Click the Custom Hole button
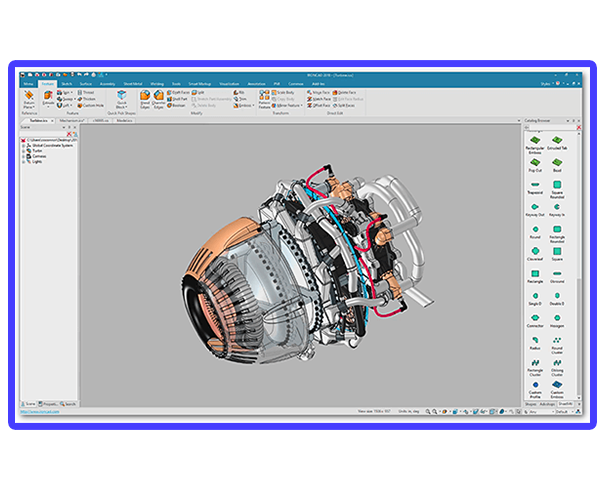 pyautogui.click(x=86, y=104)
